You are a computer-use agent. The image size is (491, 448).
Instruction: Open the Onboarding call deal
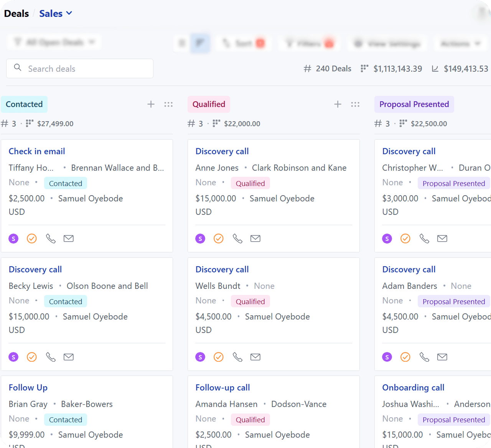[413, 387]
